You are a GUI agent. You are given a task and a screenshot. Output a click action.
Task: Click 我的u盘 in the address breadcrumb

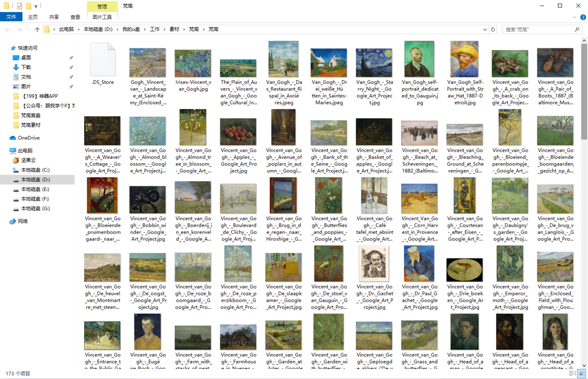131,29
